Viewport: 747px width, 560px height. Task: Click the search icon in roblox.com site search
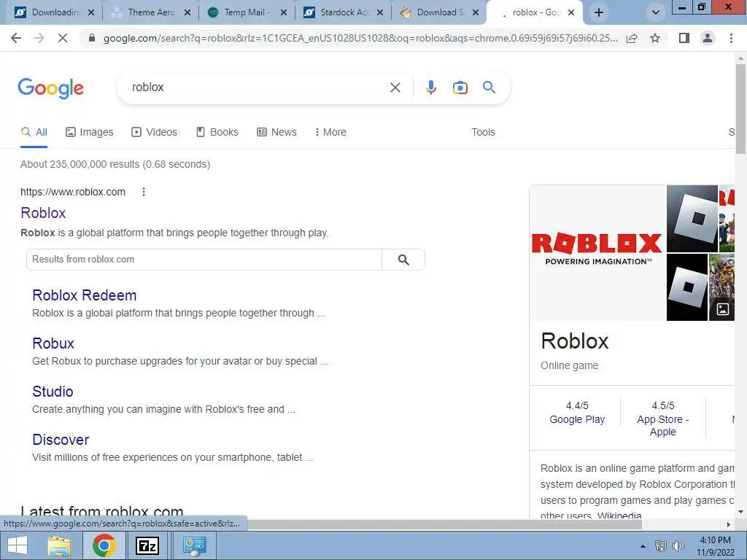pos(403,260)
